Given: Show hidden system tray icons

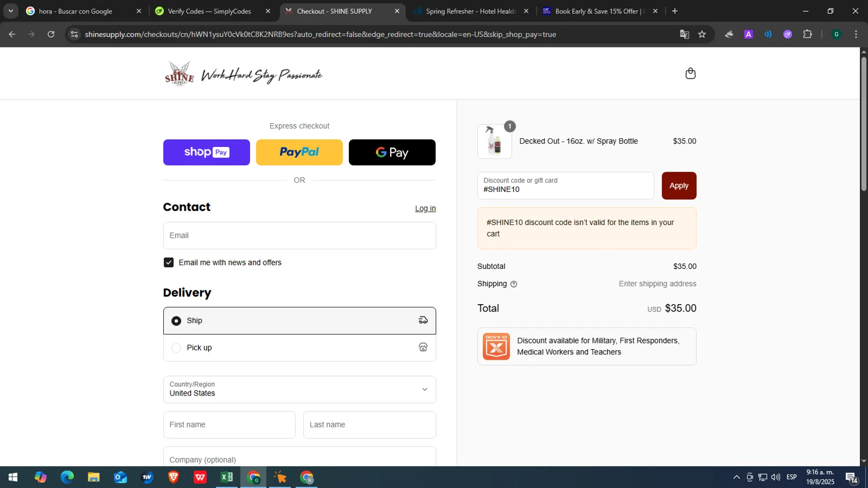Looking at the screenshot, I should (x=736, y=477).
